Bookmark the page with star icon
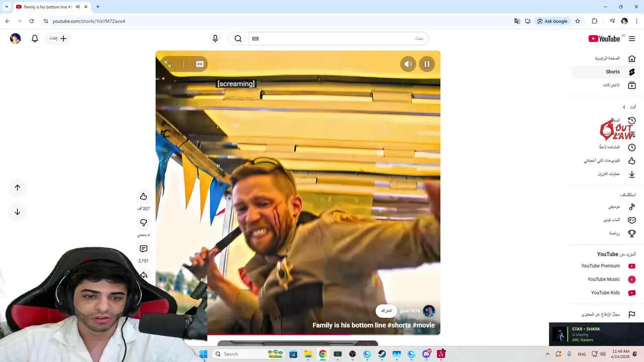 click(578, 21)
